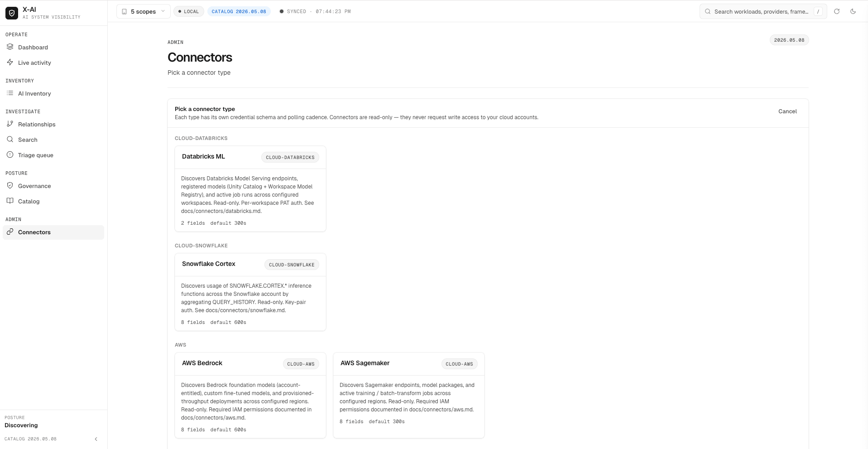Go to AI Inventory
868x449 pixels.
click(53, 93)
